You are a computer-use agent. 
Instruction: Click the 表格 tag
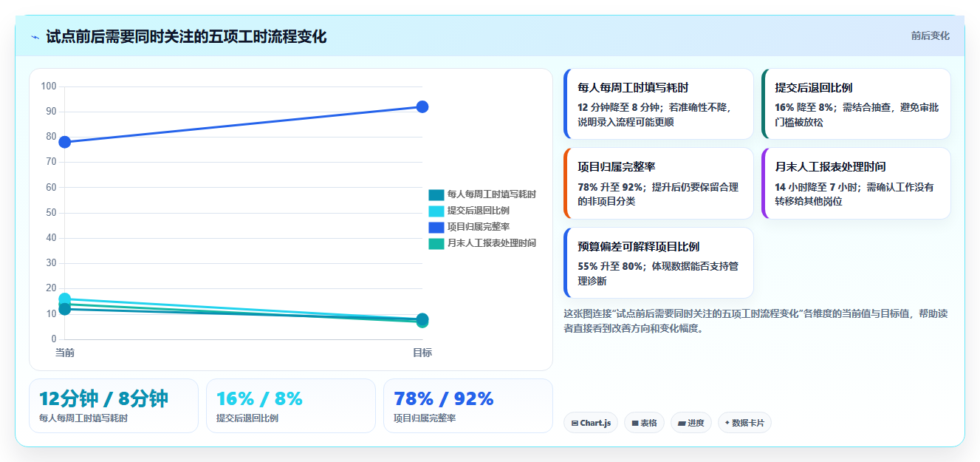[644, 423]
